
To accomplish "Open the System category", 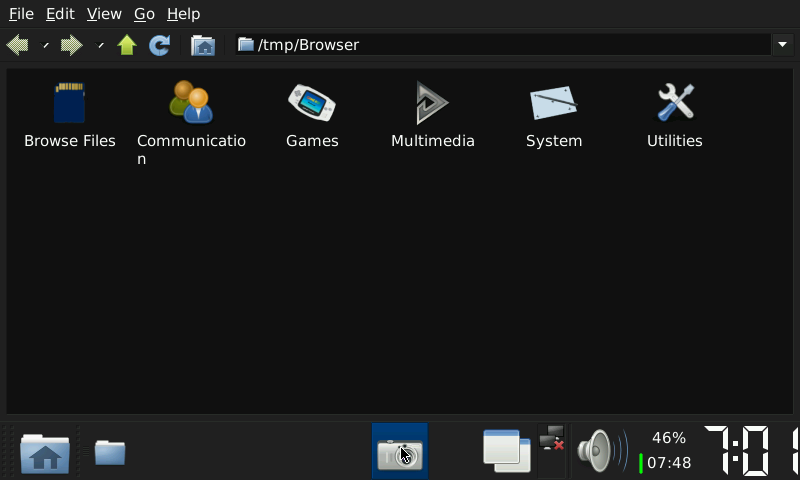I will 553,103.
